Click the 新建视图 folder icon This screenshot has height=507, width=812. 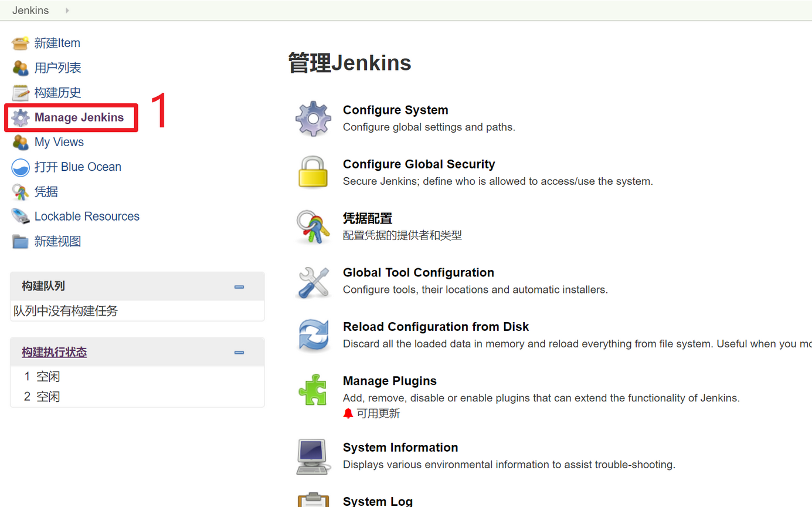(21, 241)
